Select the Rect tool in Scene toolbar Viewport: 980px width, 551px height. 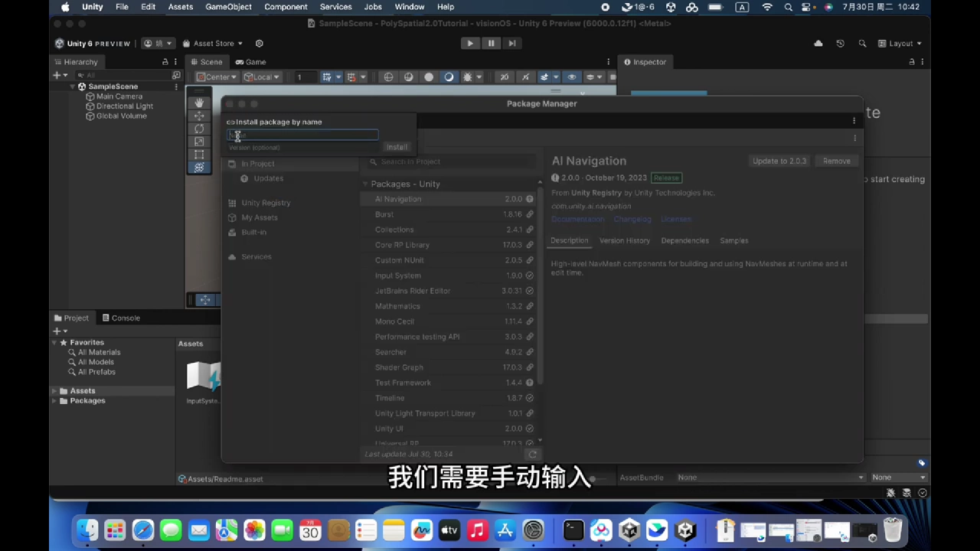tap(199, 155)
